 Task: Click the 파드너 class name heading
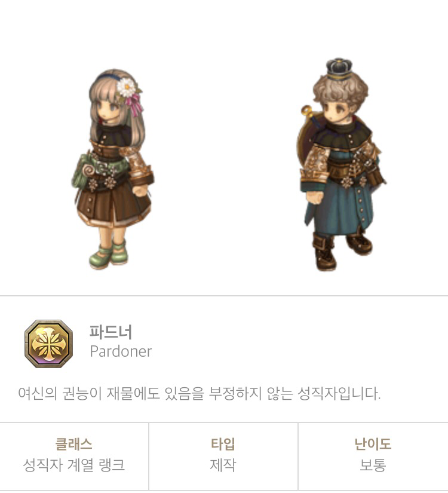(x=111, y=332)
